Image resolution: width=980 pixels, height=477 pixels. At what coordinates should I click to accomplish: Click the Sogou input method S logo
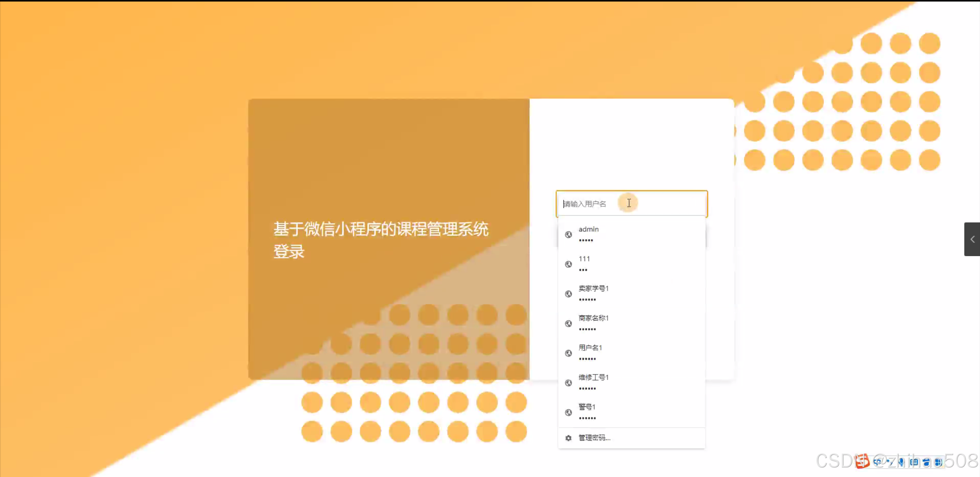click(x=862, y=461)
